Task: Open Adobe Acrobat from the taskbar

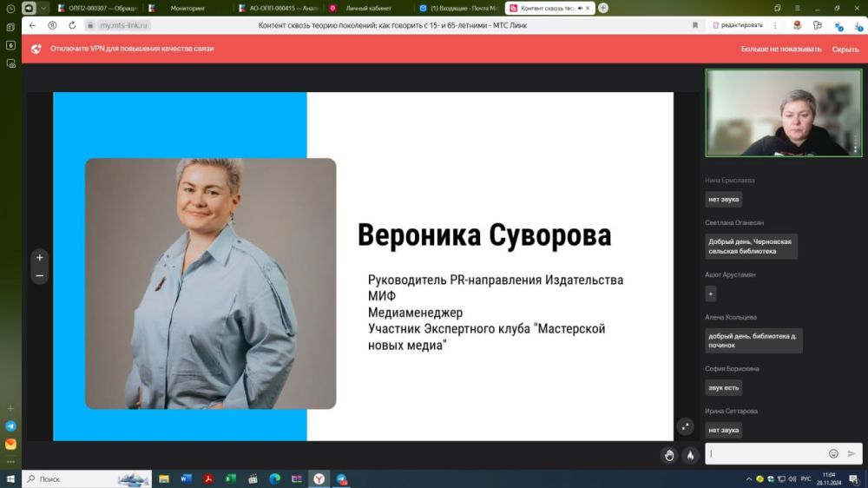Action: [x=208, y=479]
